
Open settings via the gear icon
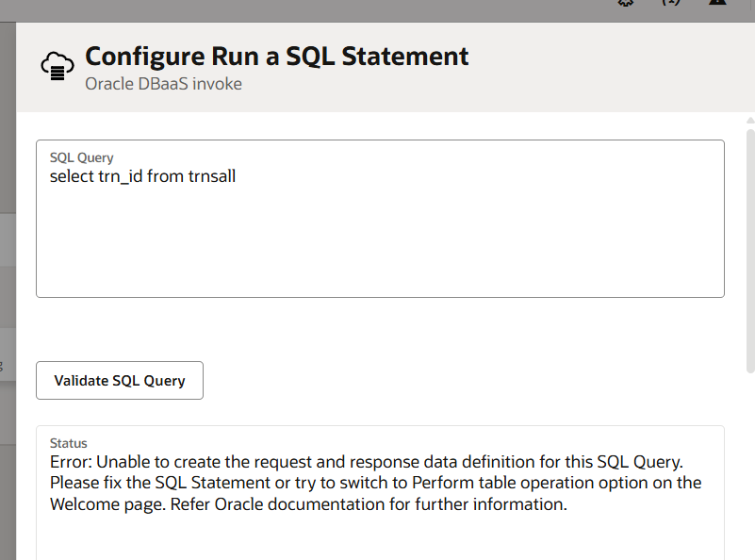coord(624,5)
